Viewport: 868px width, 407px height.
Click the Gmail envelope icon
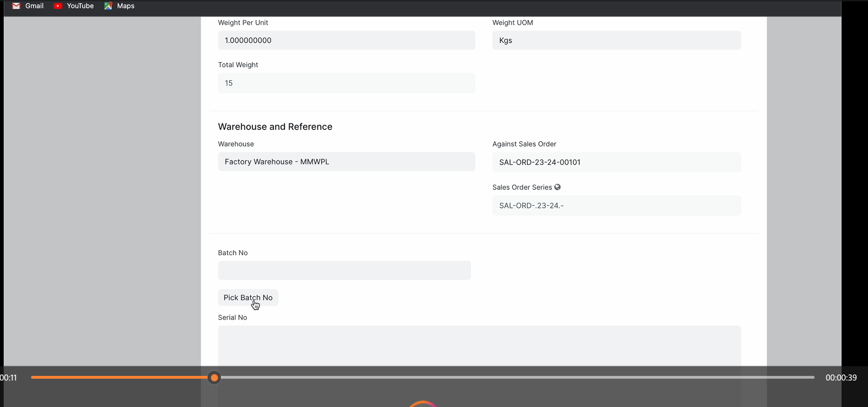click(x=16, y=6)
